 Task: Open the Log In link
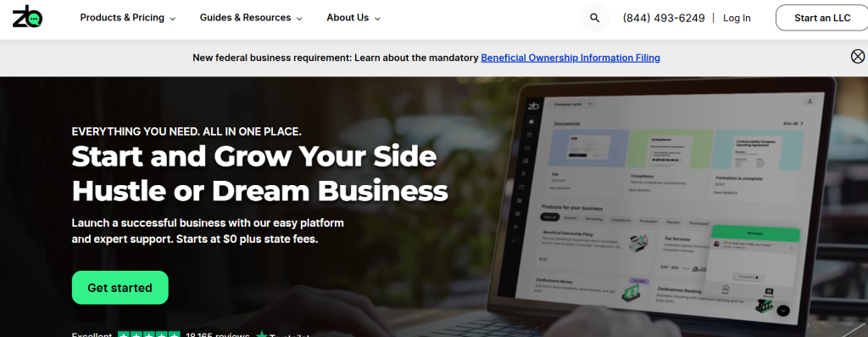pos(737,19)
